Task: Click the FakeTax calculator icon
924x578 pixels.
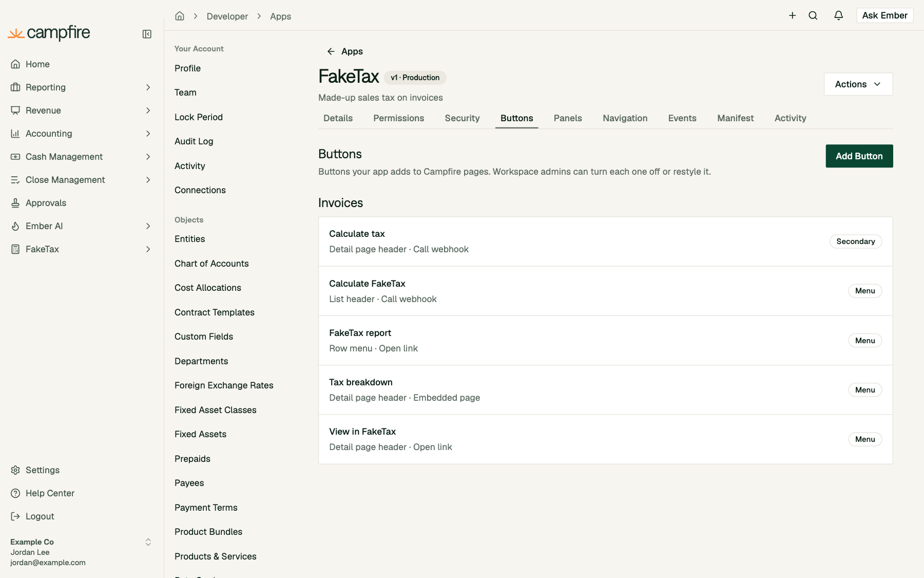Action: click(x=15, y=249)
